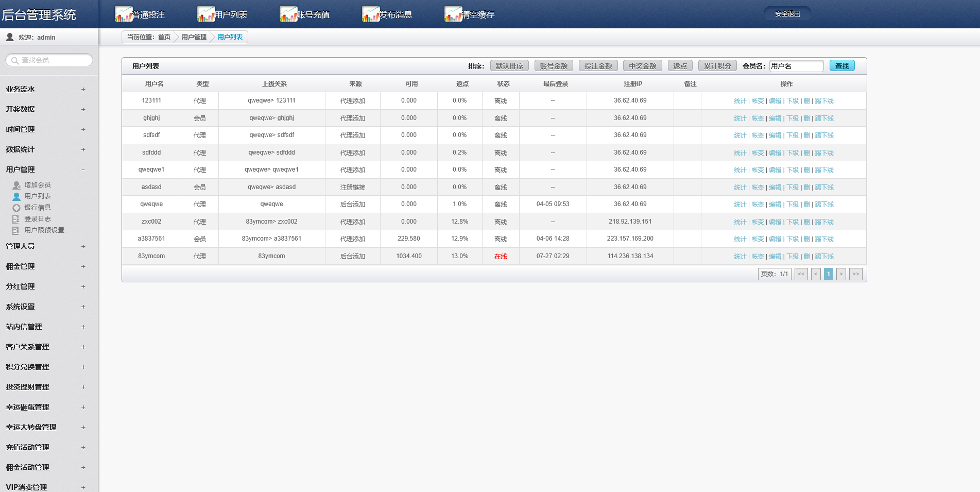This screenshot has width=980, height=492.
Task: Click 删 for user asdasd
Action: click(x=807, y=188)
